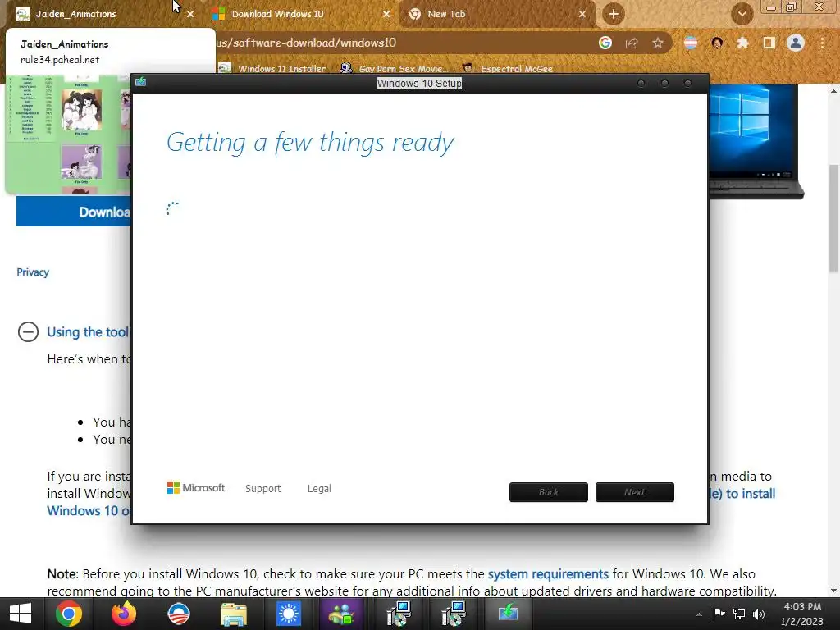Open the Chrome profile avatar icon

click(x=796, y=43)
